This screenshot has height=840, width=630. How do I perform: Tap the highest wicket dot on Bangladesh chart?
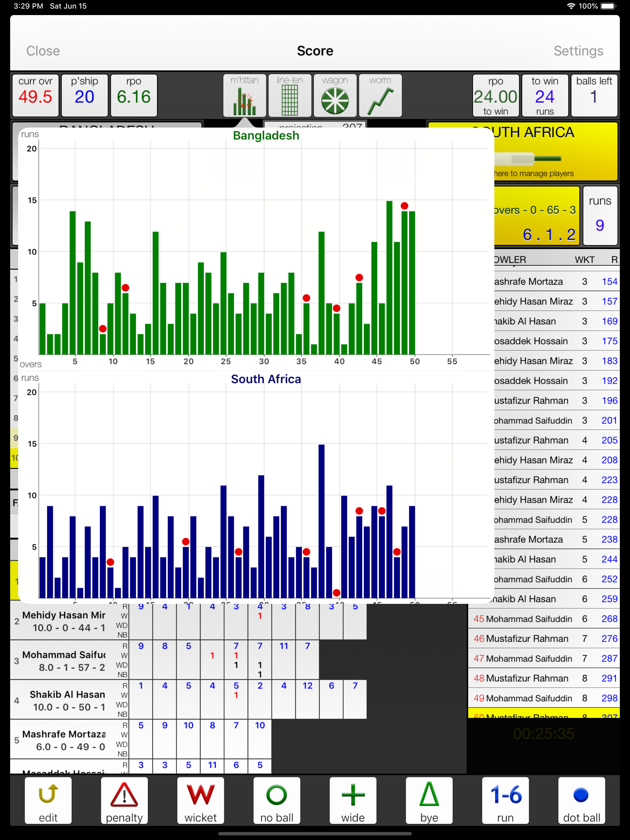404,206
